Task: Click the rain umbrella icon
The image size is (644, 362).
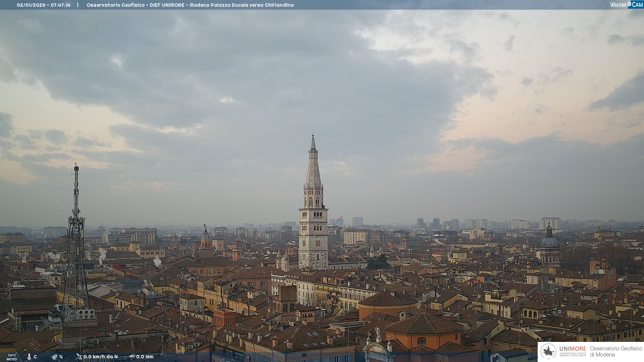Action: point(132,357)
